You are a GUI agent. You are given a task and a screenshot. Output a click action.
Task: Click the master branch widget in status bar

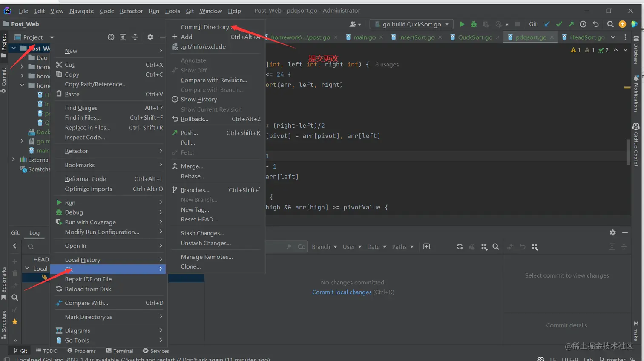(612, 359)
